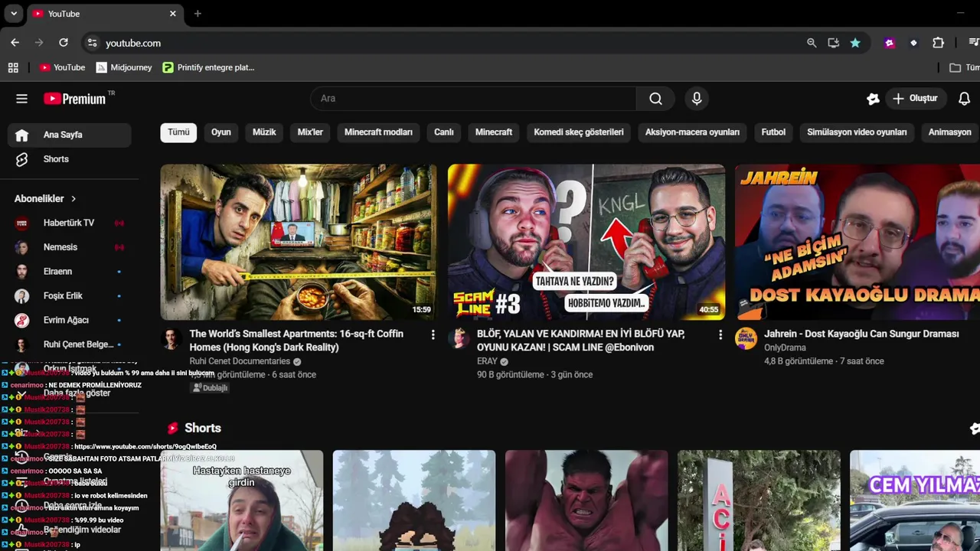
Task: Open the SCAM LINE #3 video thumbnail
Action: click(x=586, y=242)
